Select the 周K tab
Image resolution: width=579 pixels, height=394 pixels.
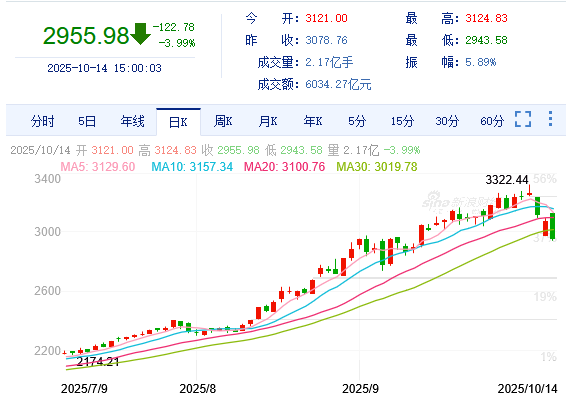[x=223, y=121]
